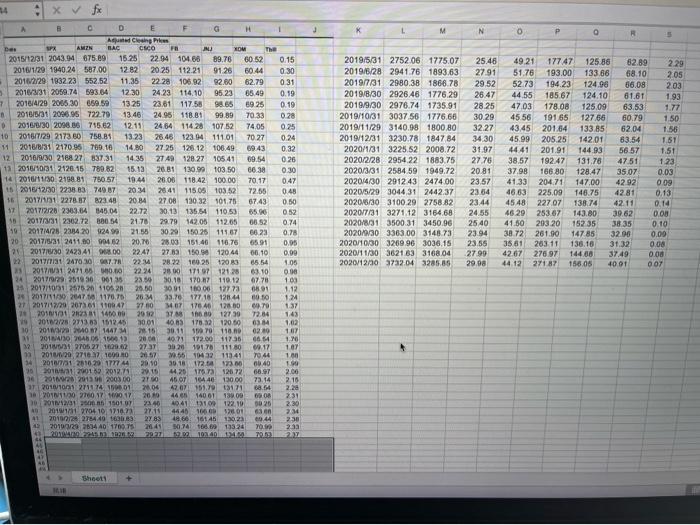Select column K header
Viewport: 700px width, 525px height.
(358, 30)
